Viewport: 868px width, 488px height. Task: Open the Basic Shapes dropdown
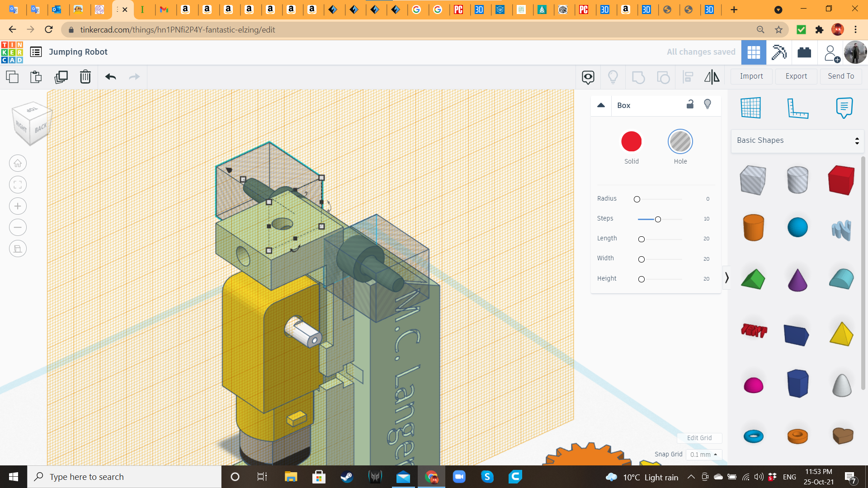pyautogui.click(x=797, y=140)
